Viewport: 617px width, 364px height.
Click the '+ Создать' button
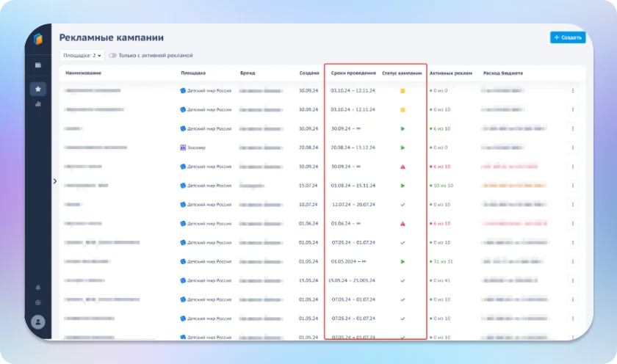click(x=567, y=37)
